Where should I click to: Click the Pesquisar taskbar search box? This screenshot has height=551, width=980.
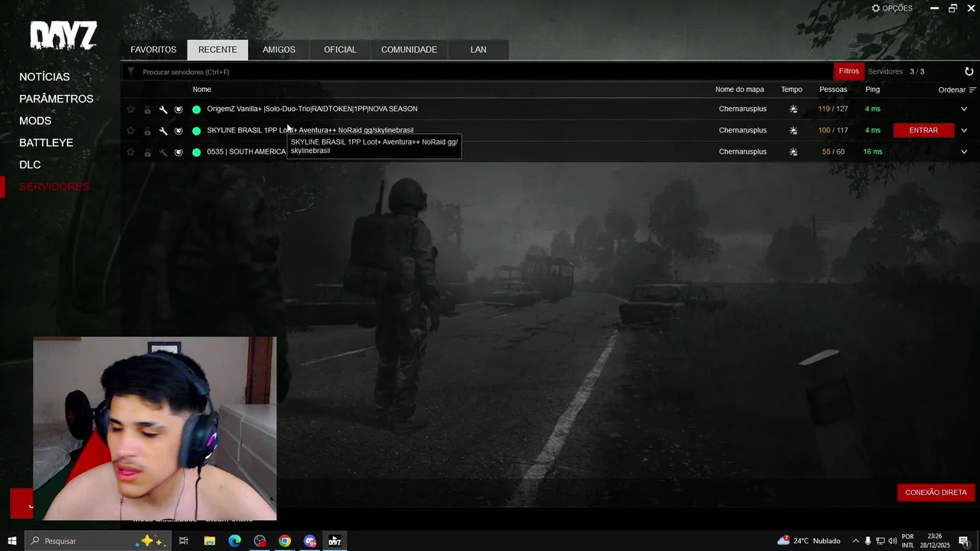(97, 541)
